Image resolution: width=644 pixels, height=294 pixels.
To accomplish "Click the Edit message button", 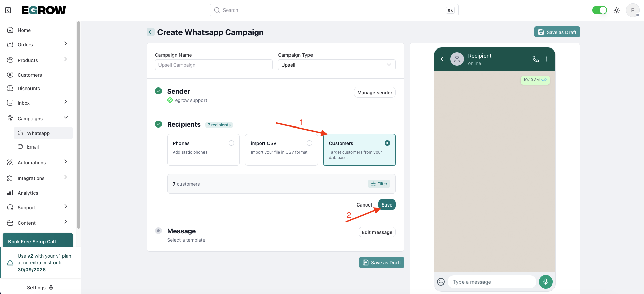I will [377, 232].
